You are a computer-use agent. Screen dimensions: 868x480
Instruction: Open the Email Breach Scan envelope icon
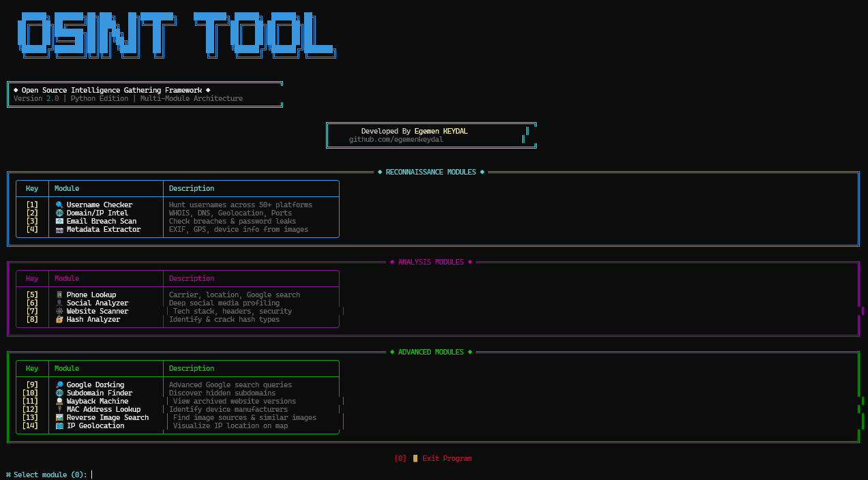point(59,221)
